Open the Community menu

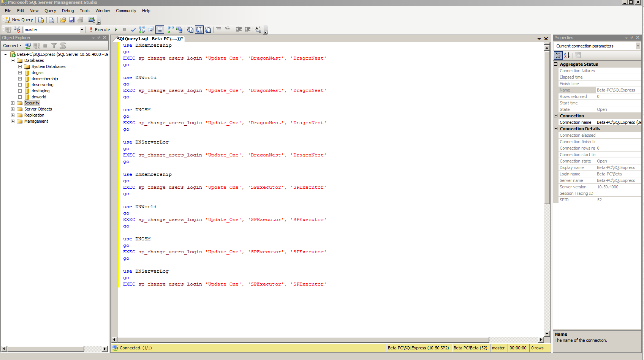coord(126,11)
